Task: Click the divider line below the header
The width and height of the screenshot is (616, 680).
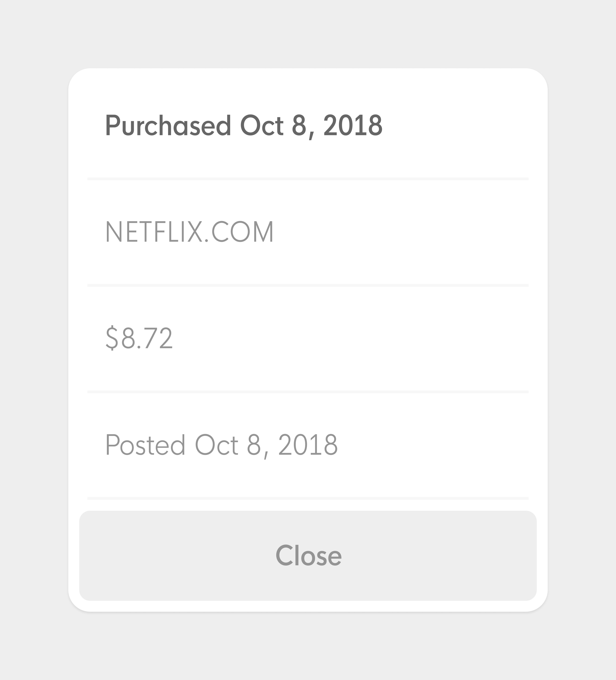Action: [308, 179]
